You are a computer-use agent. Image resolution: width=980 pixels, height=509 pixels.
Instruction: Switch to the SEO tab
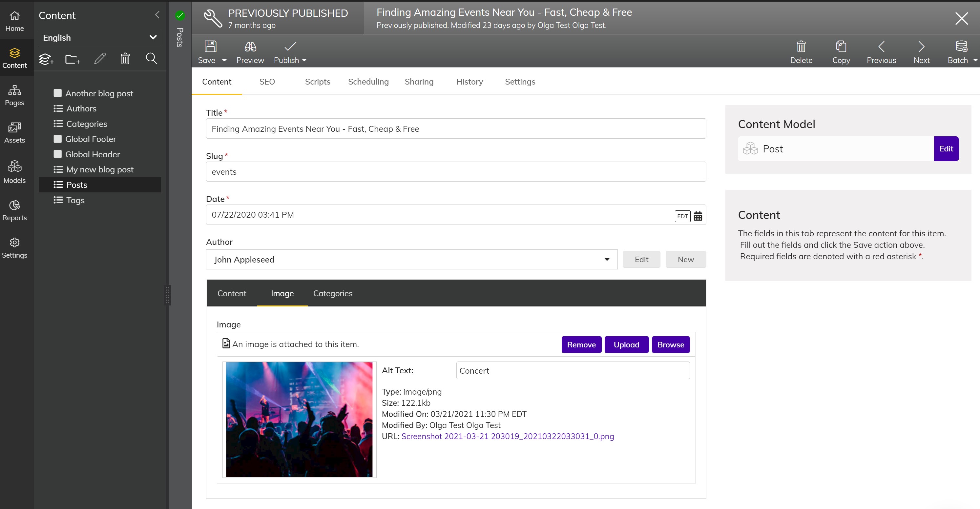tap(267, 82)
